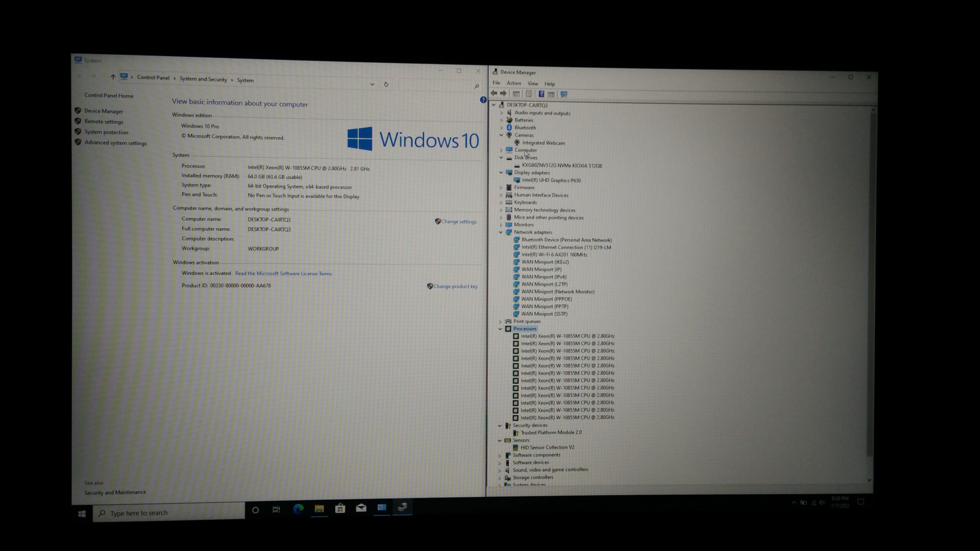
Task: Open the View menu in Device Manager
Action: [x=533, y=83]
